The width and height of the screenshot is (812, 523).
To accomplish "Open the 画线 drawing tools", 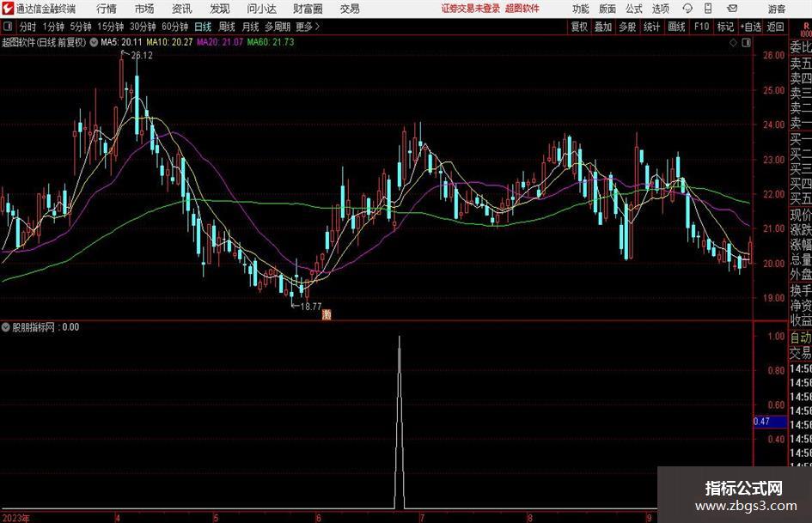I will (676, 27).
